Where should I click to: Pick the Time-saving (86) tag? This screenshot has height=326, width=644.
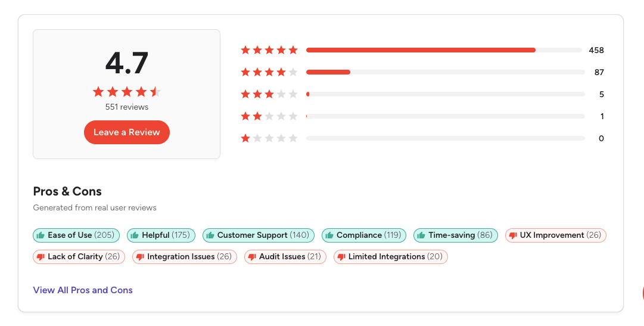[x=456, y=235]
